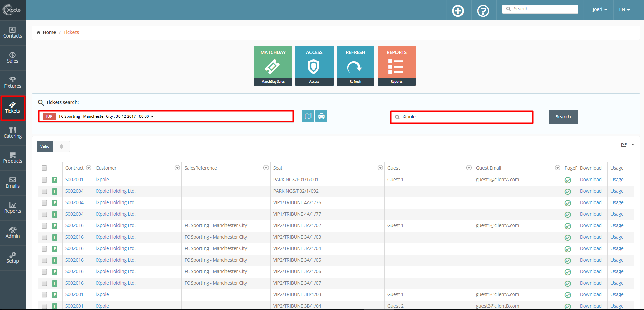Open Contract column filter icon
This screenshot has width=644, height=310.
tap(89, 168)
